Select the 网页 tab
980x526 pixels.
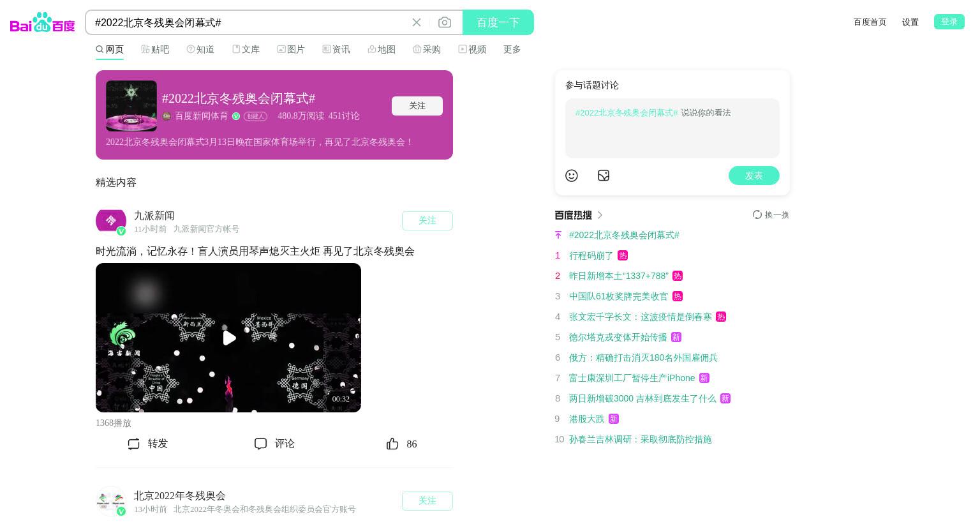pos(110,49)
